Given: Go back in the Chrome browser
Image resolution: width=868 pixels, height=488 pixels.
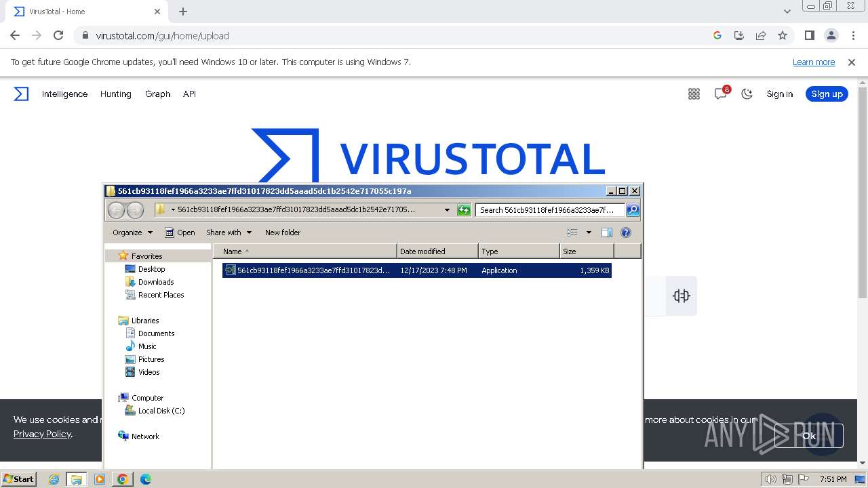Looking at the screenshot, I should pos(15,35).
